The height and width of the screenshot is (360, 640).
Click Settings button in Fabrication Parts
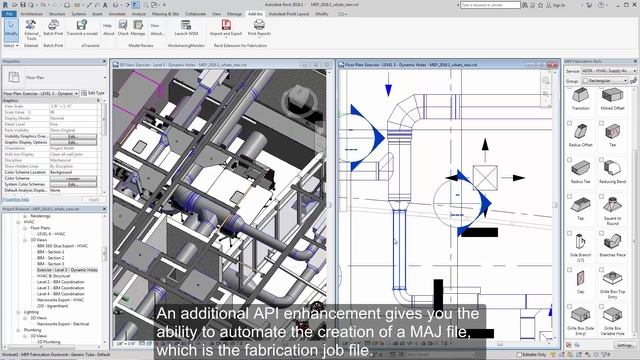tap(625, 346)
